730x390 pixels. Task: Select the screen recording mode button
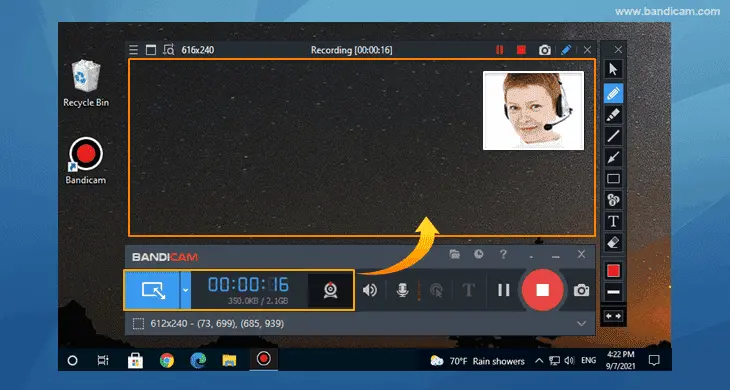[152, 290]
